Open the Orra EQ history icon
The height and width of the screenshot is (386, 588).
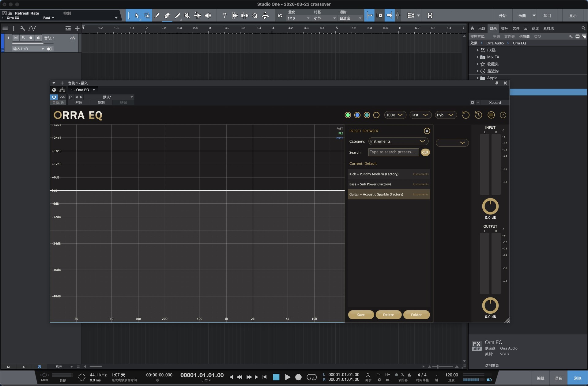click(478, 115)
